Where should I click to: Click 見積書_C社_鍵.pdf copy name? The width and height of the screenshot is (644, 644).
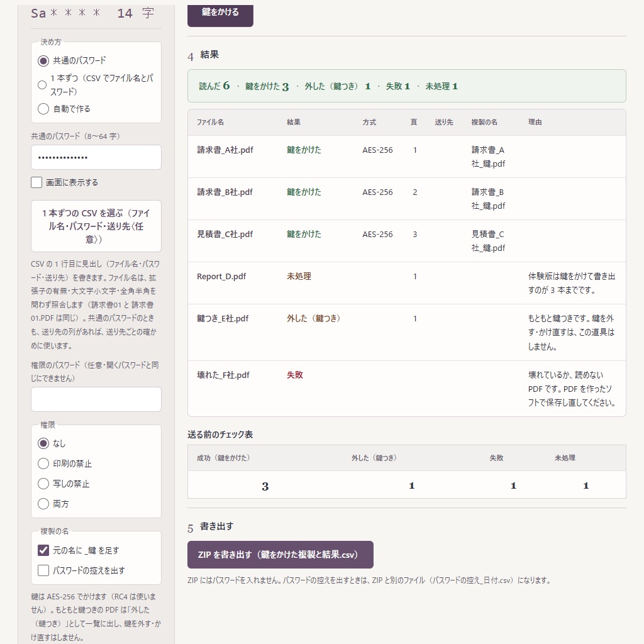(488, 241)
